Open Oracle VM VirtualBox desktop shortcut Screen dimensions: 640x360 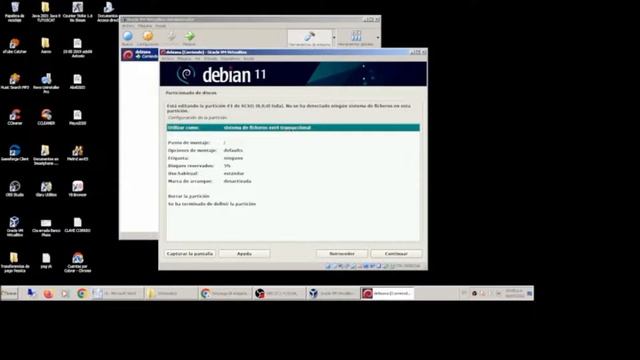click(15, 227)
